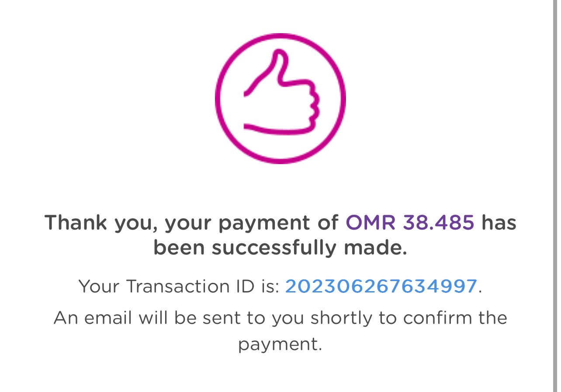Click the word "An" starting the email note

point(66,317)
